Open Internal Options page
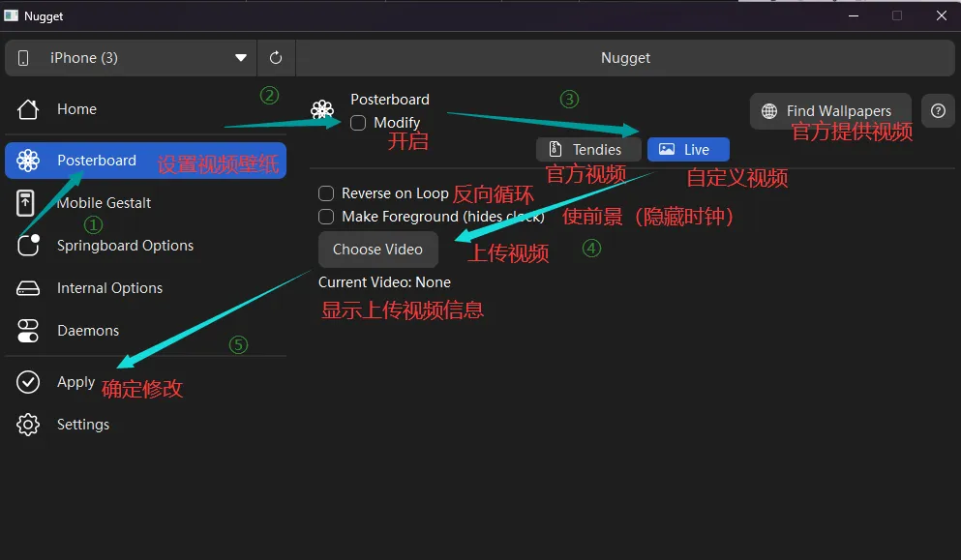 tap(109, 288)
